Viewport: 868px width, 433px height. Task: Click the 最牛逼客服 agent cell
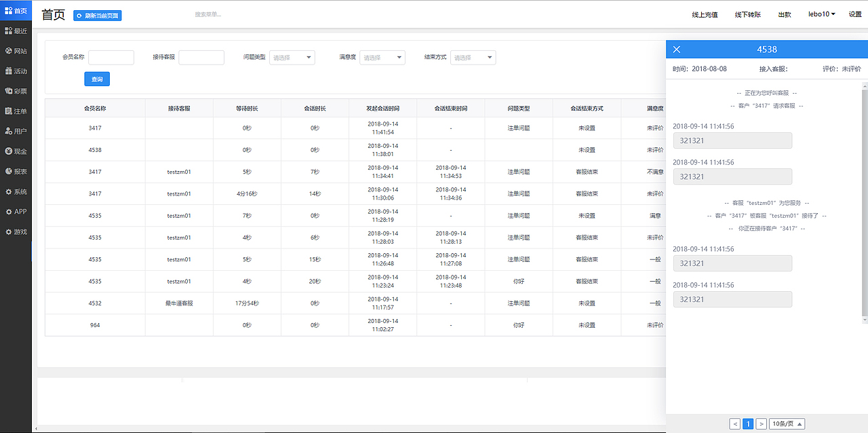pyautogui.click(x=179, y=303)
